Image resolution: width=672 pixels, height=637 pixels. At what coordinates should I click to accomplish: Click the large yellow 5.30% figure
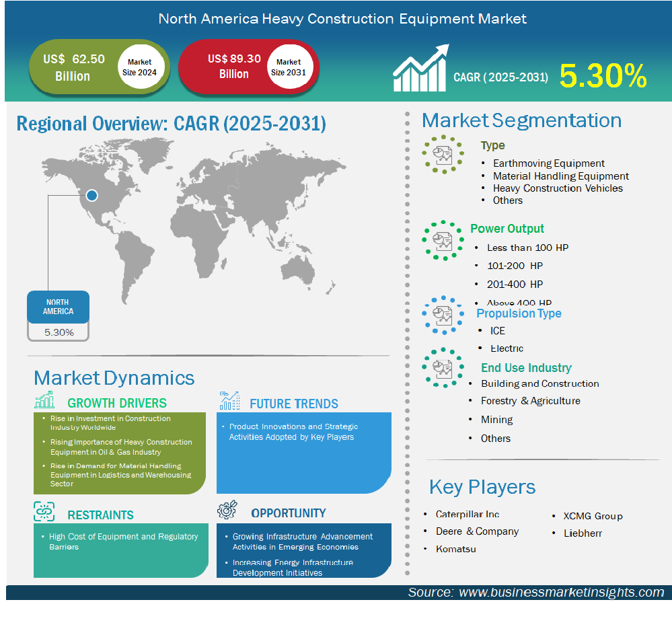click(603, 75)
